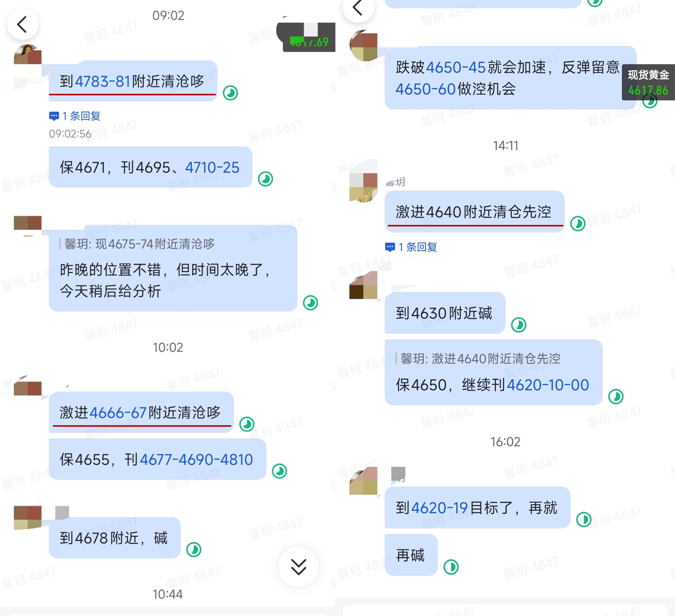Tap the blue 4710-25 price link
The height and width of the screenshot is (616, 675).
(212, 168)
